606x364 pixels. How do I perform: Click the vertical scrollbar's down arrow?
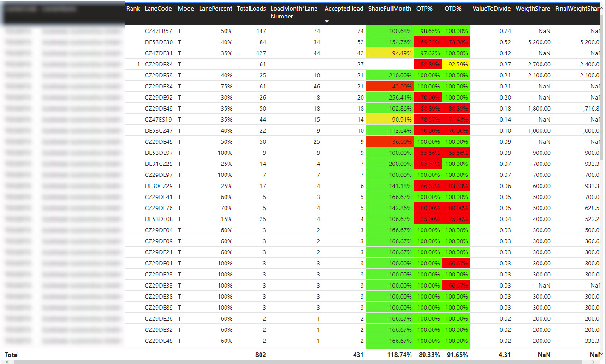pyautogui.click(x=601, y=354)
